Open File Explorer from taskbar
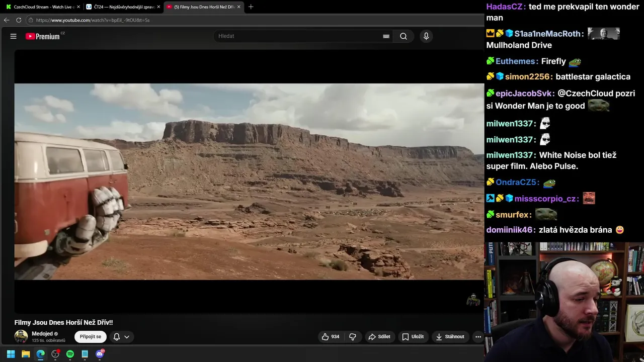 coord(26,354)
